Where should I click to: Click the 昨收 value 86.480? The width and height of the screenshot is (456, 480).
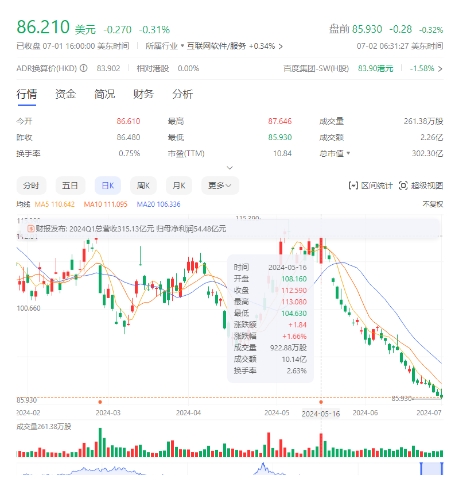[128, 137]
